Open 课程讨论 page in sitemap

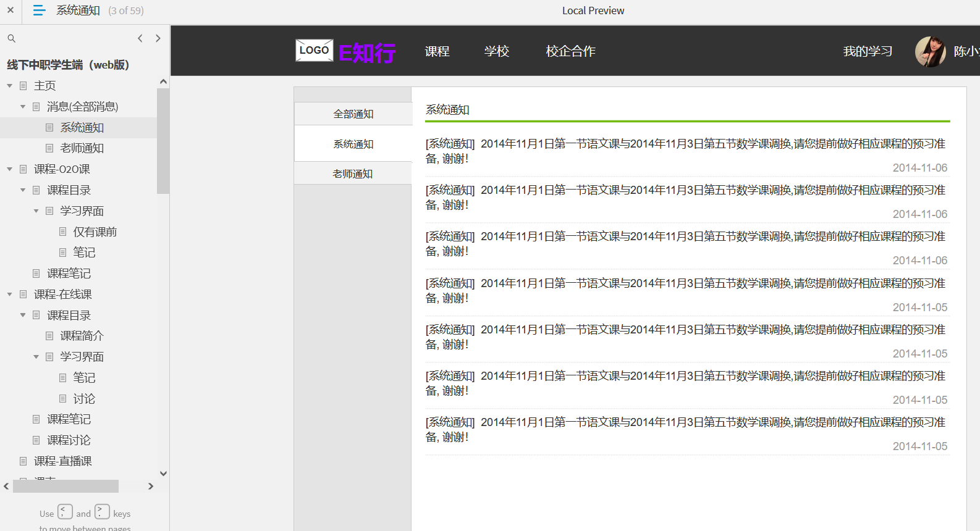click(69, 440)
